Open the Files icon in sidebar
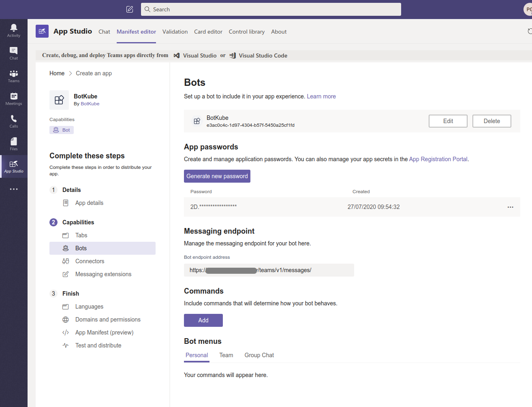This screenshot has height=407, width=532. (14, 144)
